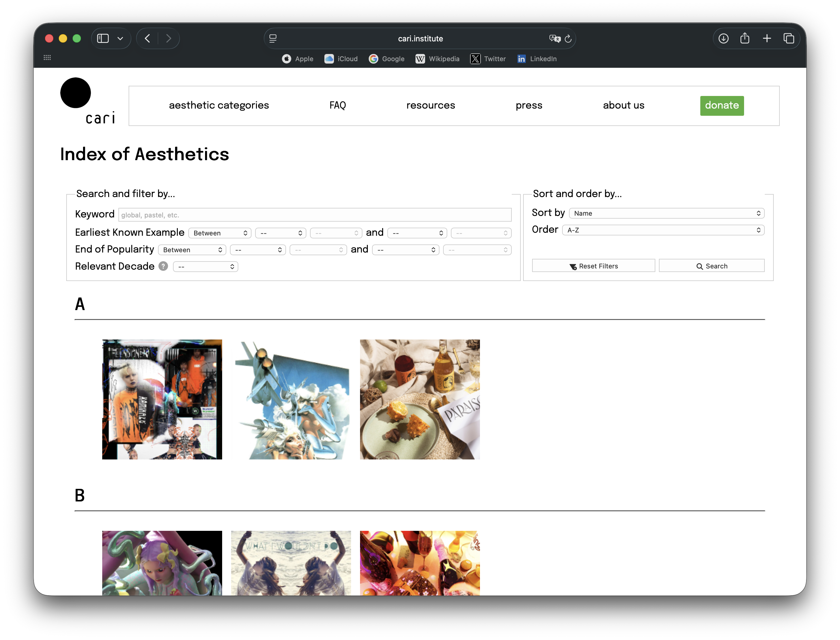840x640 pixels.
Task: Open the downloads icon in toolbar
Action: [x=723, y=38]
